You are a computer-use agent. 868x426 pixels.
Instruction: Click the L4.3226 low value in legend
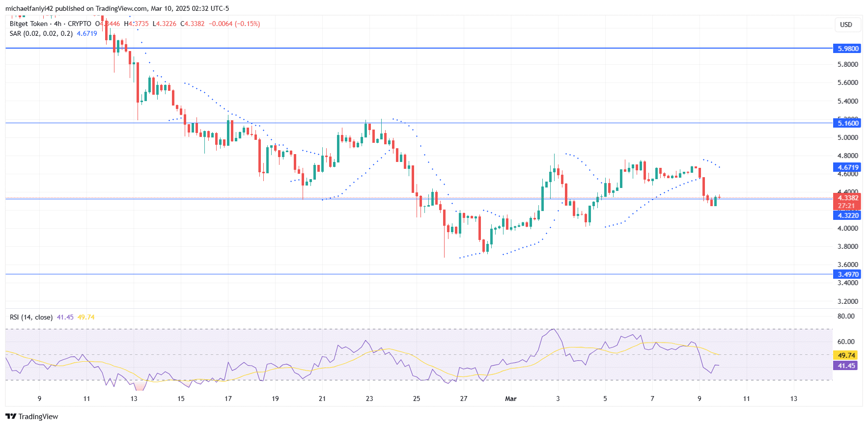165,24
